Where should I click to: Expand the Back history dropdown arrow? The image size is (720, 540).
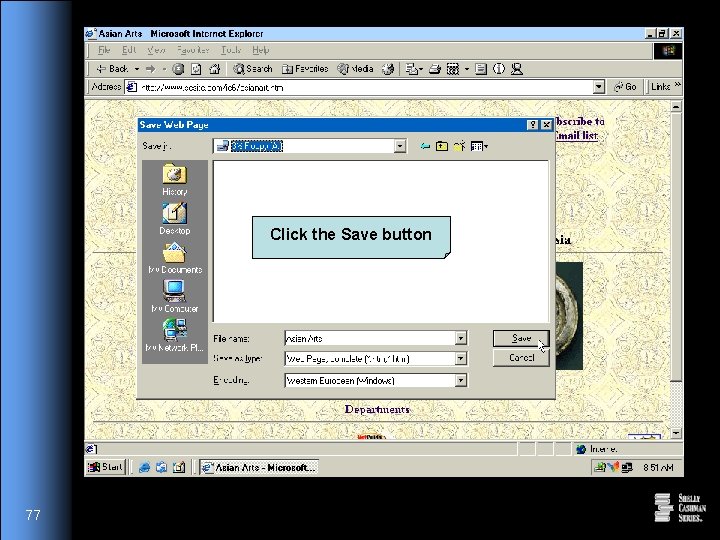click(x=137, y=69)
